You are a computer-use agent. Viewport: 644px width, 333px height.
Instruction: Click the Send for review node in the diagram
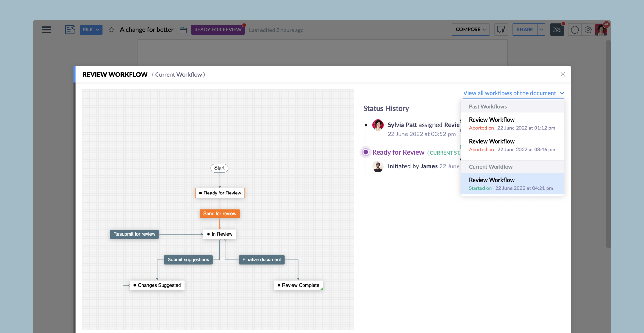[219, 214]
